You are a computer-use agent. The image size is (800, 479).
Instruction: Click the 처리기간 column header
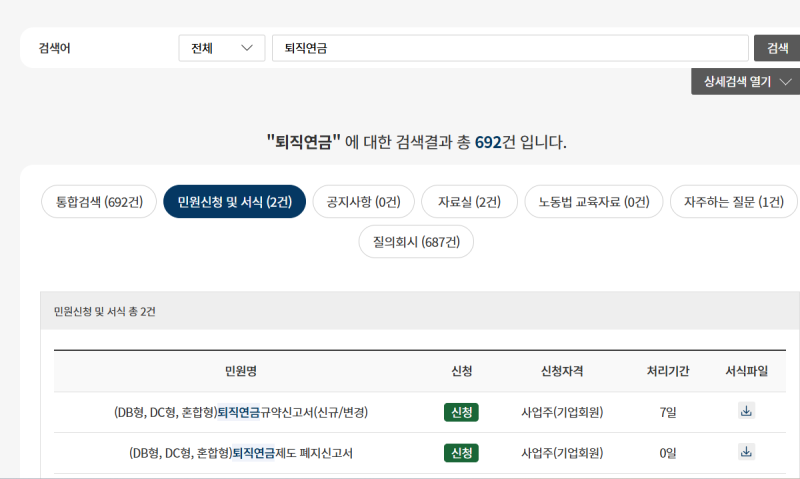coord(668,371)
